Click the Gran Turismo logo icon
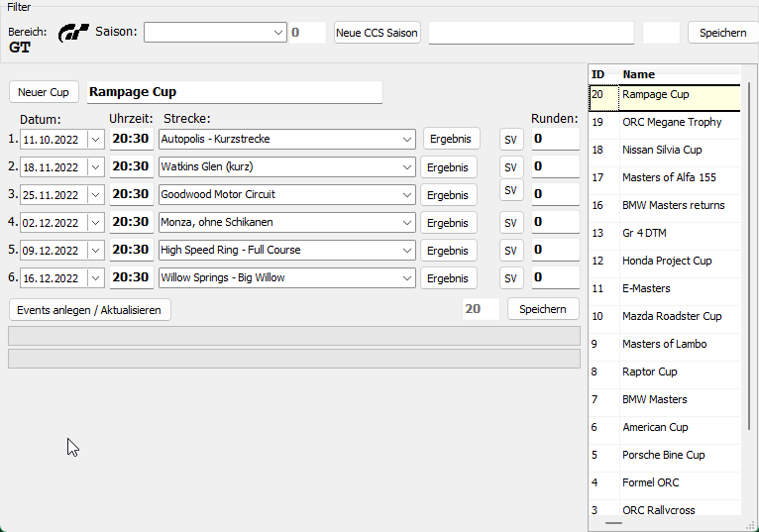Image resolution: width=759 pixels, height=532 pixels. [73, 33]
